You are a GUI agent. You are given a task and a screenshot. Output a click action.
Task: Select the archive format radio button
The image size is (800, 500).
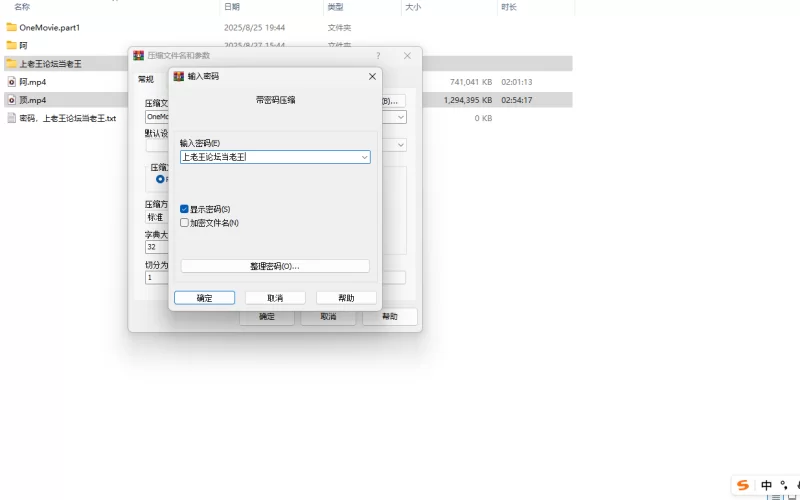(x=160, y=179)
